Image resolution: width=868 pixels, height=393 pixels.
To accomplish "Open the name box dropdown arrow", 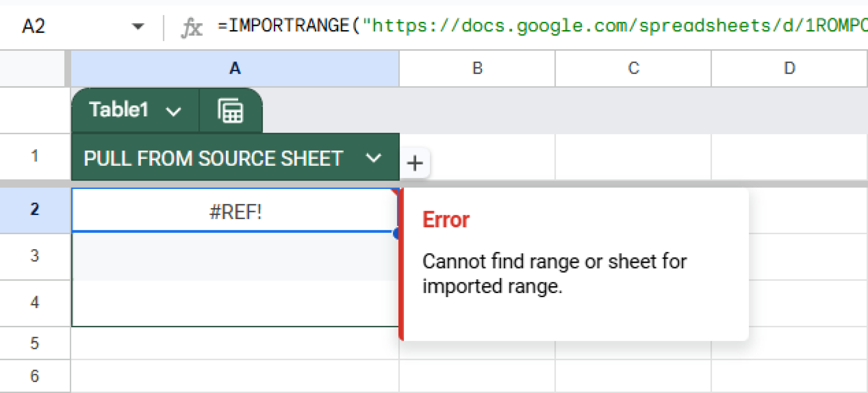I will [137, 27].
